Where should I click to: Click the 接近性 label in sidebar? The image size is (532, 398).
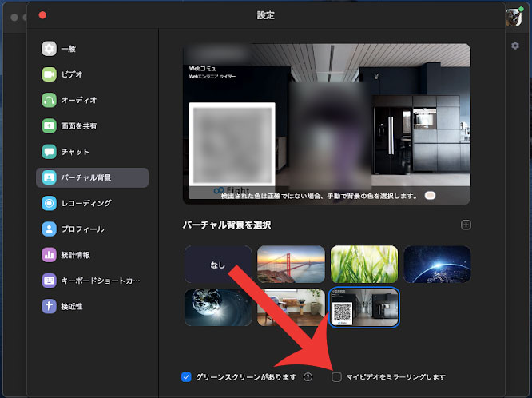point(72,307)
